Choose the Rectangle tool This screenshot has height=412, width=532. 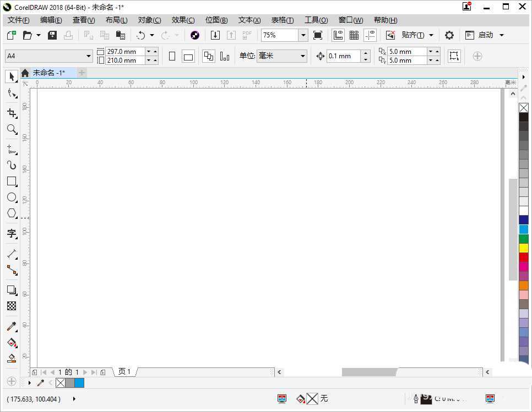[12, 181]
